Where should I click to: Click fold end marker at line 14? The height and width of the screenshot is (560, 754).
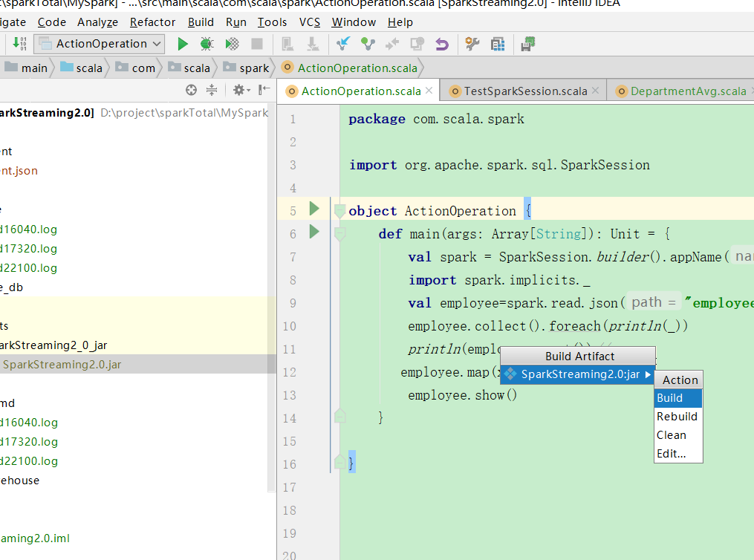click(339, 416)
